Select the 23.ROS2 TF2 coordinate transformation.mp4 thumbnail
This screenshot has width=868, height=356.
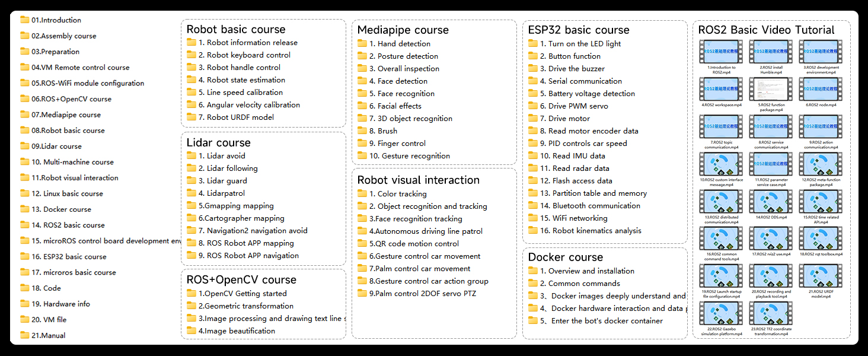click(771, 313)
